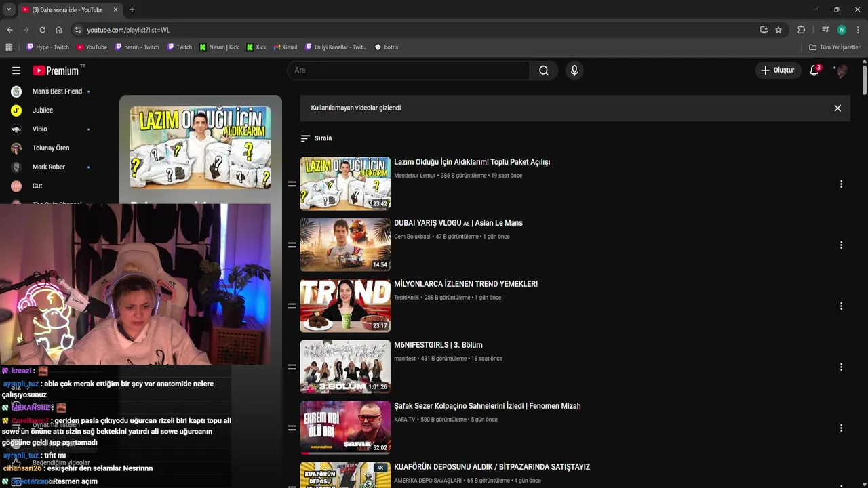868x488 pixels.
Task: Grab drag handle of Şafak Sezer row
Action: 292,428
